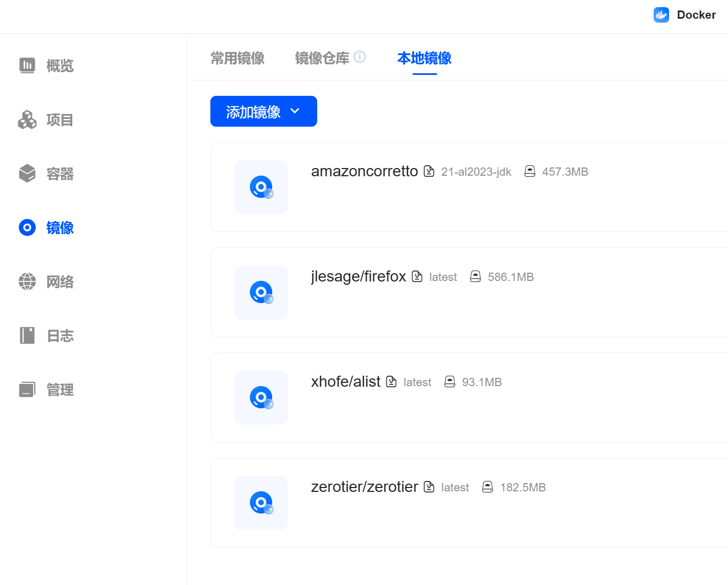Click the 镜像 images sidebar icon
This screenshot has height=585, width=728.
(x=27, y=227)
